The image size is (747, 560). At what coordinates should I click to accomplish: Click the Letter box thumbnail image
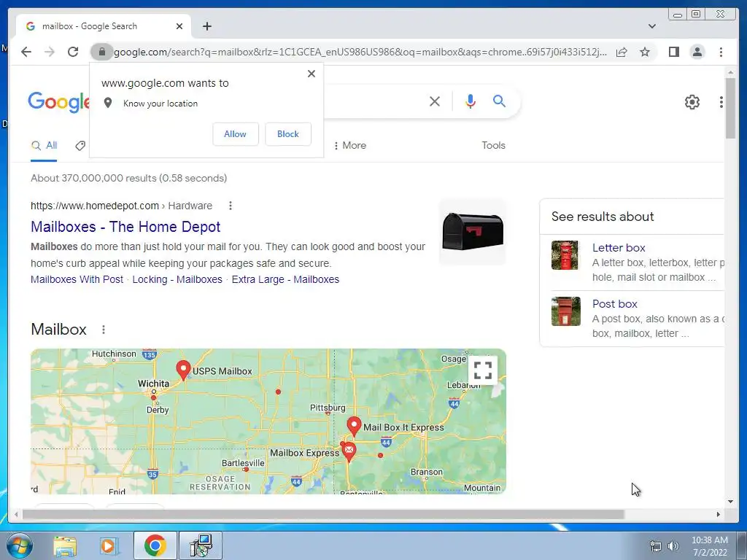point(565,255)
